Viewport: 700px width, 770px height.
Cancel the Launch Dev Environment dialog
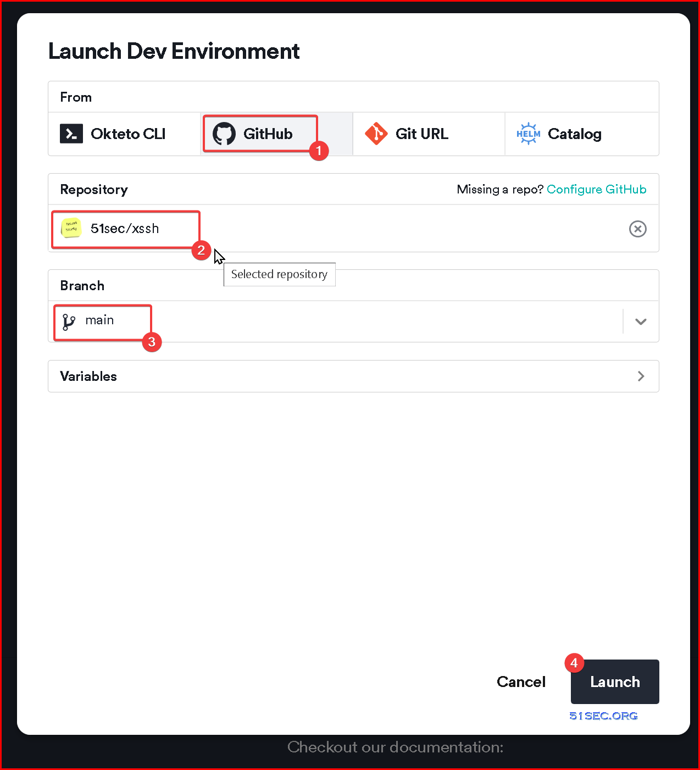(x=521, y=682)
